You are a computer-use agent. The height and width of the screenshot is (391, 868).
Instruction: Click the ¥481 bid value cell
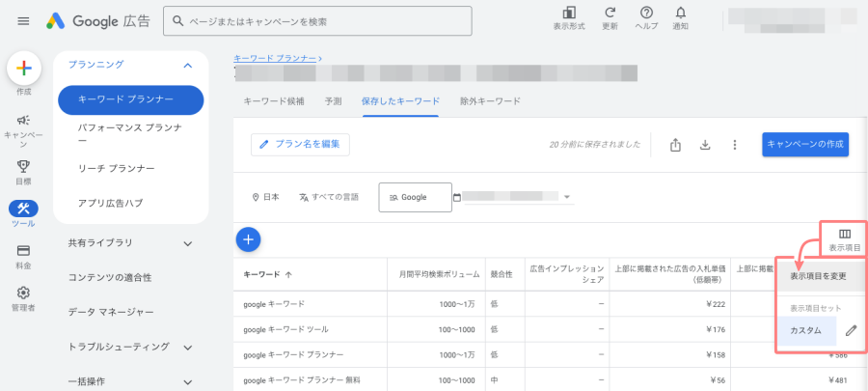[x=839, y=380]
